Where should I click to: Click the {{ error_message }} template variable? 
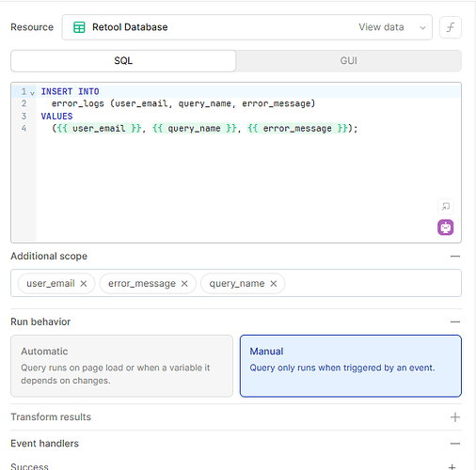pyautogui.click(x=297, y=129)
